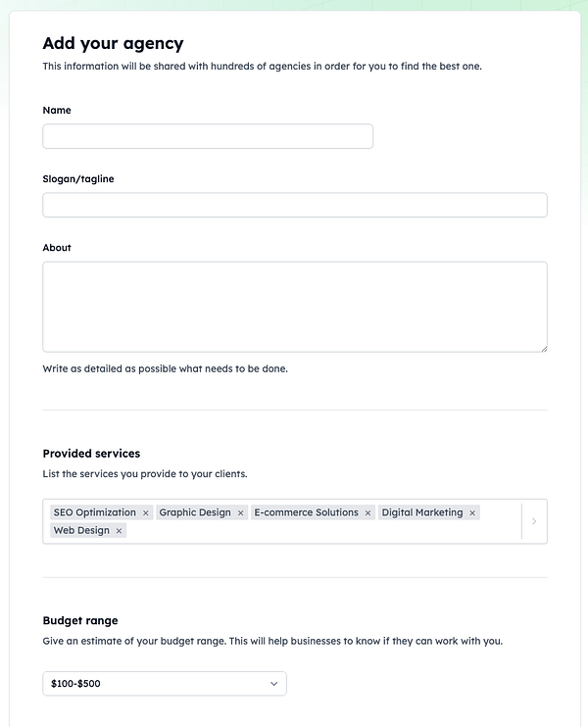The image size is (588, 727).
Task: Click inside the About text area
Action: (294, 306)
